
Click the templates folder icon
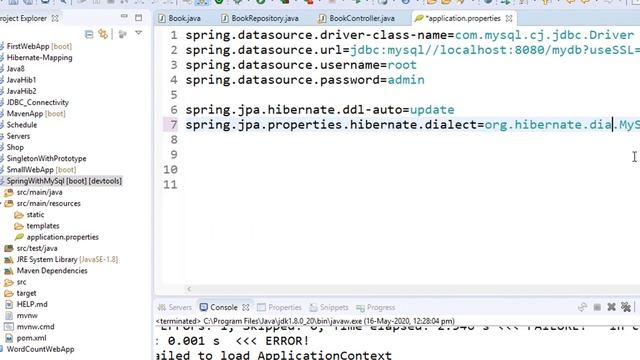click(x=19, y=226)
